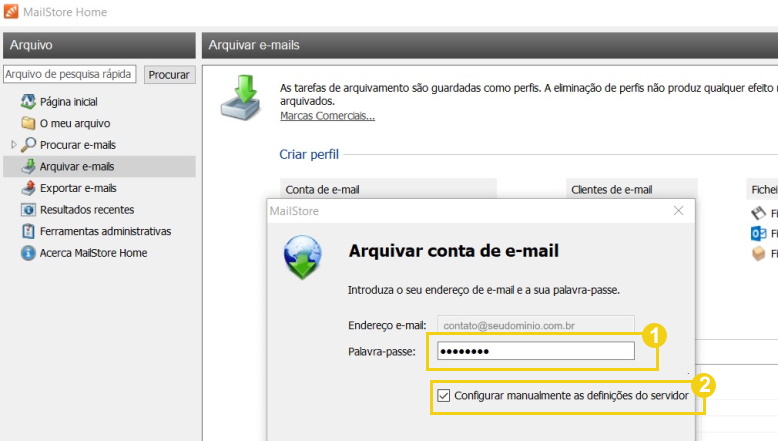Open Exportar e-mails in the sidebar
The height and width of the screenshot is (441, 778).
[x=78, y=188]
